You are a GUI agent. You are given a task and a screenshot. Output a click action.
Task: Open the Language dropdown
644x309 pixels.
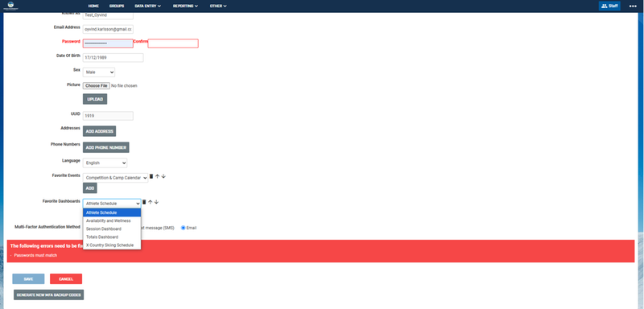[x=105, y=163]
